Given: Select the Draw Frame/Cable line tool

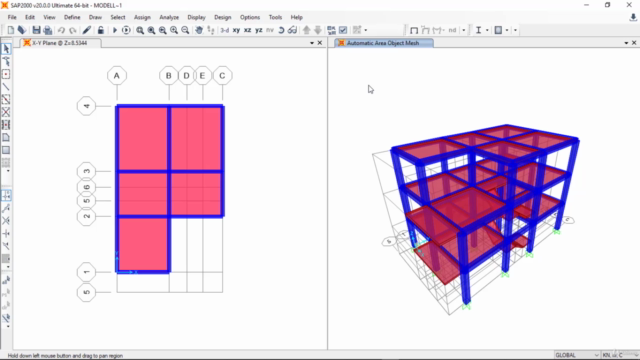Looking at the screenshot, I should [6, 87].
